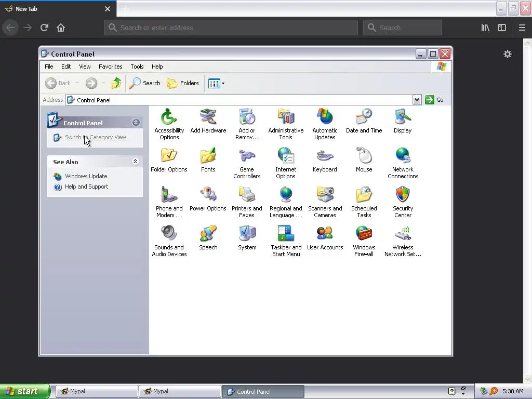The image size is (532, 399).
Task: Open Taskbar and Start Menu icon
Action: tap(286, 241)
